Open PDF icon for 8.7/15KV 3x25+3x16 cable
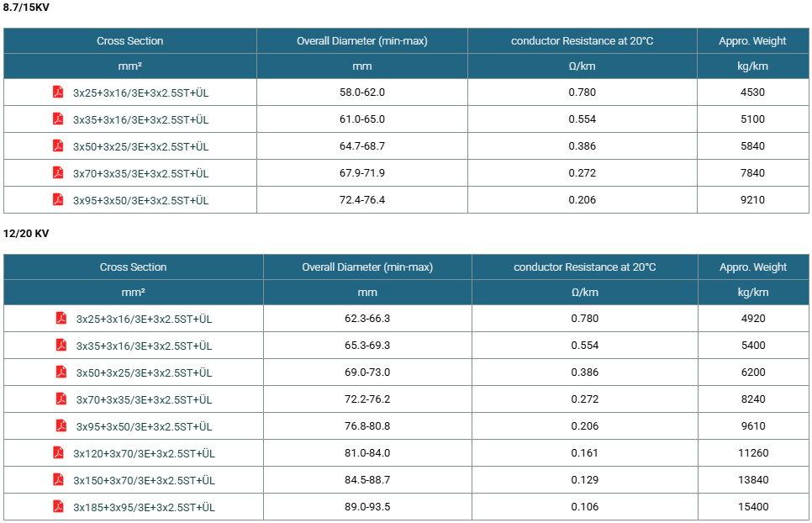812x523 pixels. pyautogui.click(x=58, y=92)
